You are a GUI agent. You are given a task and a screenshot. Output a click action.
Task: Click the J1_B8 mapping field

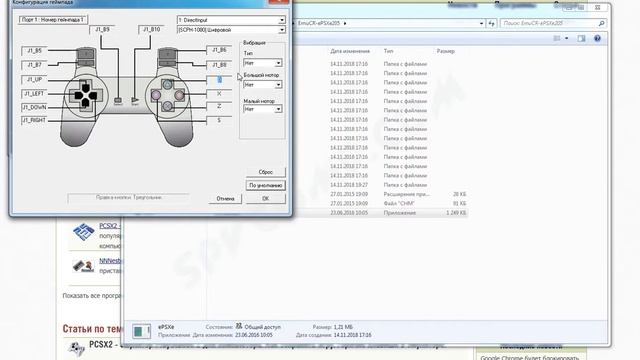point(219,65)
